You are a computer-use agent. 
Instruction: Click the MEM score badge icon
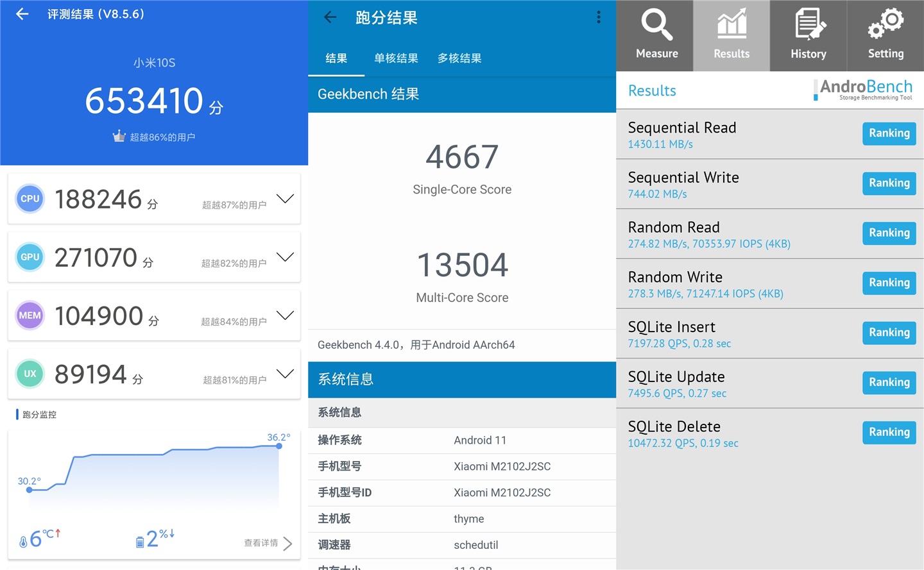30,315
